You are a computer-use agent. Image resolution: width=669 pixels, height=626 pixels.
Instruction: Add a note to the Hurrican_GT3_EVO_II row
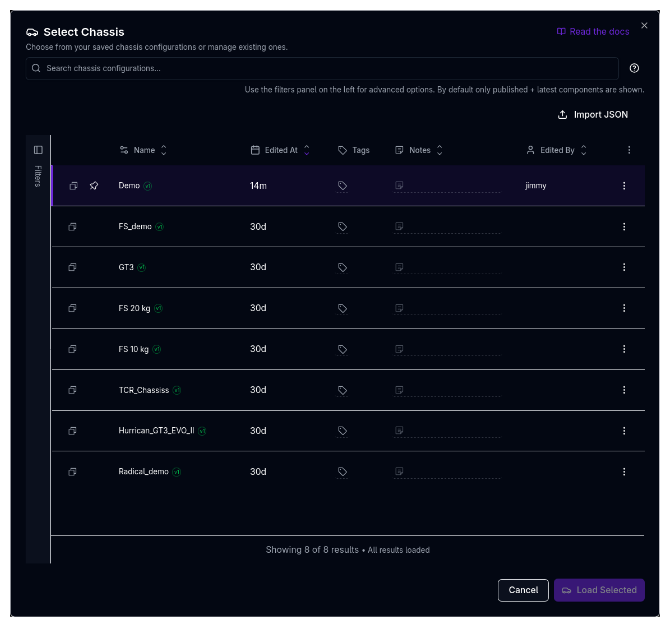447,431
